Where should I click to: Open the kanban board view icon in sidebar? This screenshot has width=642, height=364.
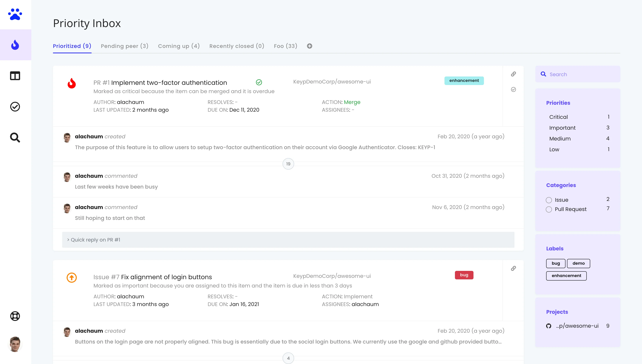click(x=15, y=76)
